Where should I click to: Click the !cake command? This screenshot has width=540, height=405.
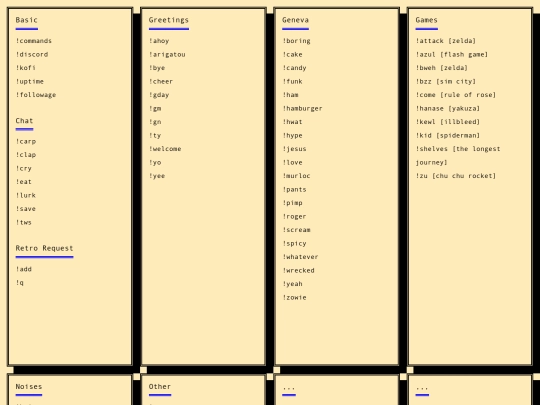pyautogui.click(x=292, y=54)
